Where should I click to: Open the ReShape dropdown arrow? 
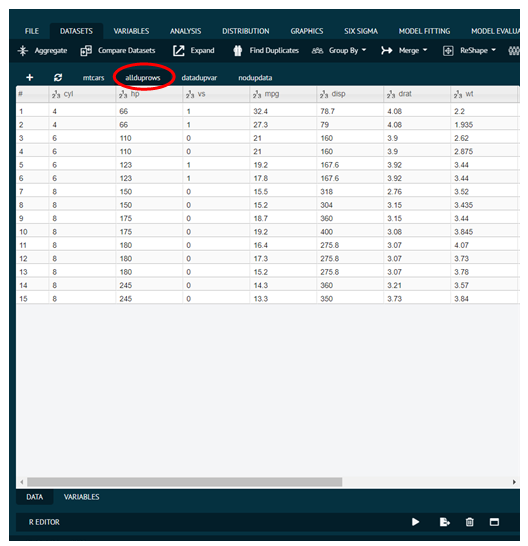[x=494, y=50]
